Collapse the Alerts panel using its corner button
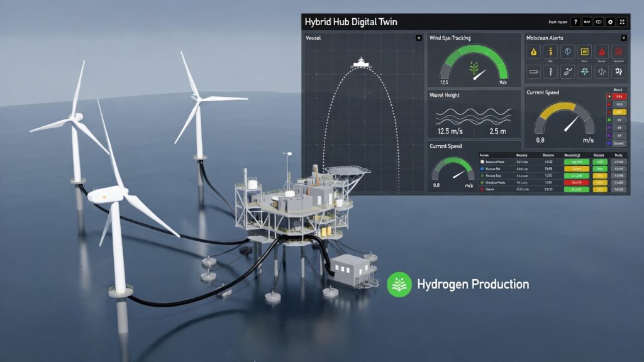 [x=623, y=38]
